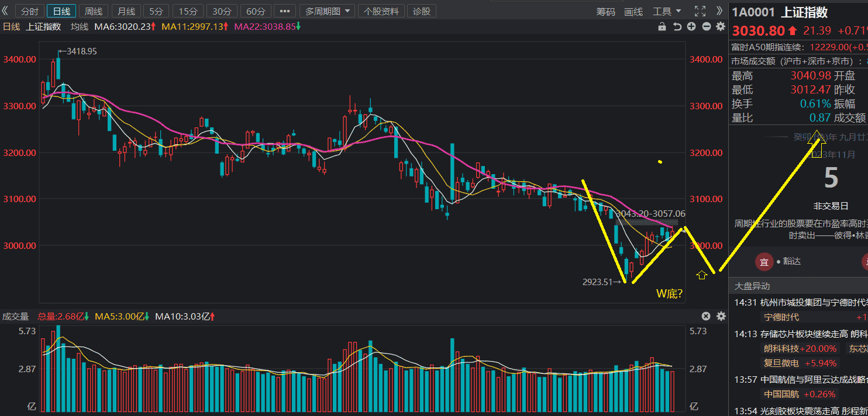Close the volume 成交量 sub-panel
This screenshot has width=868, height=416.
coord(706,316)
